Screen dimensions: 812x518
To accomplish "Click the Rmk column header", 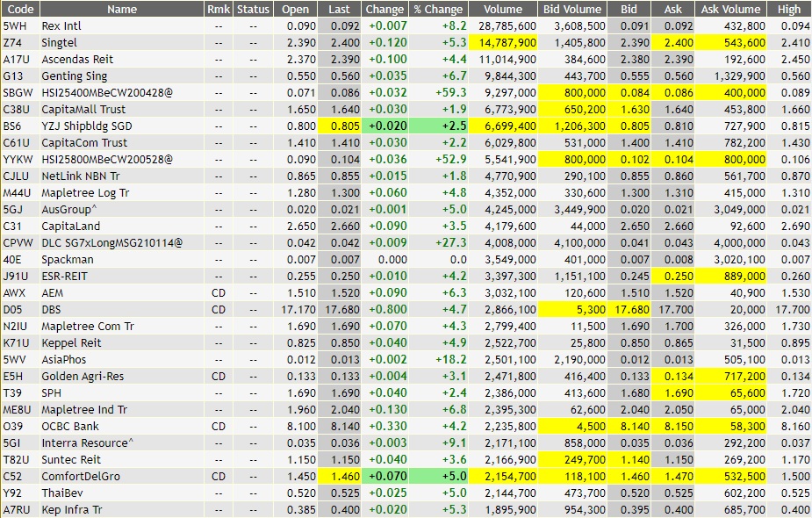I will (x=219, y=10).
